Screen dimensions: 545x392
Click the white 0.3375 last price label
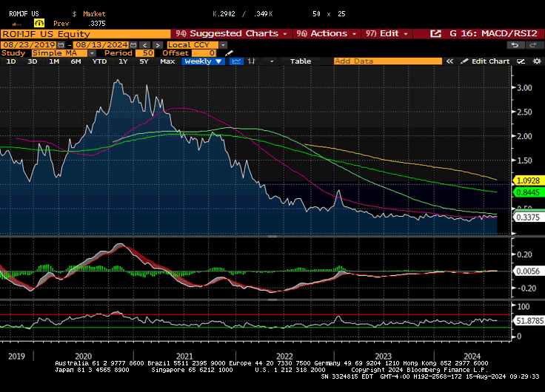point(528,217)
